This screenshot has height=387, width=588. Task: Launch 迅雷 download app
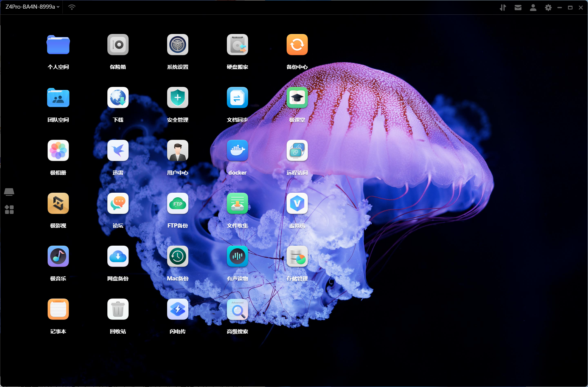(118, 151)
